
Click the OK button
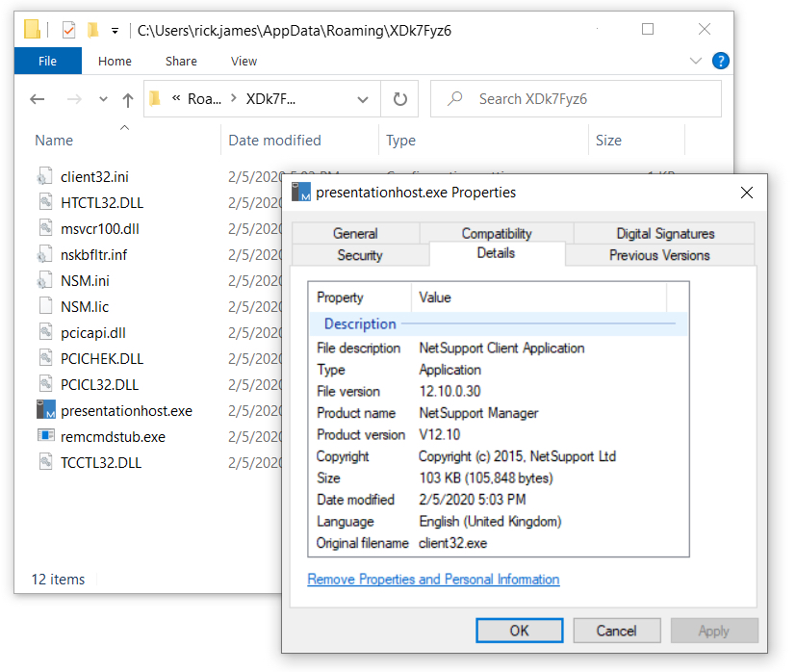(520, 631)
